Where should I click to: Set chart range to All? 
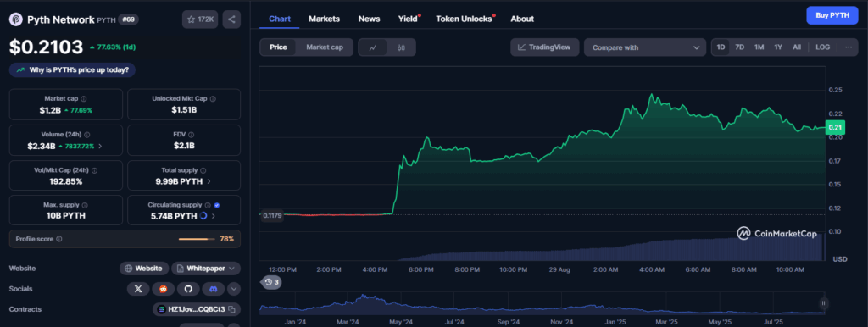coord(797,47)
